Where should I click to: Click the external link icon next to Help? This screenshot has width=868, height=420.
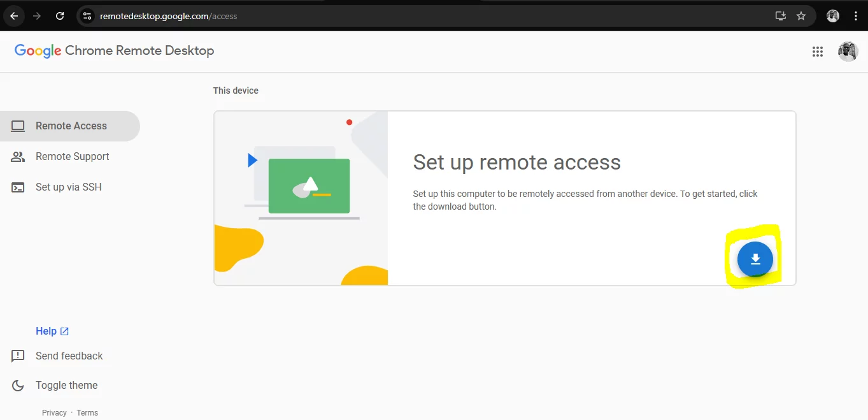(x=64, y=331)
